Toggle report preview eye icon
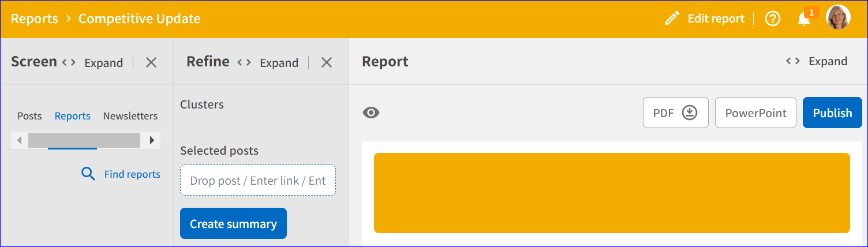 pos(371,113)
